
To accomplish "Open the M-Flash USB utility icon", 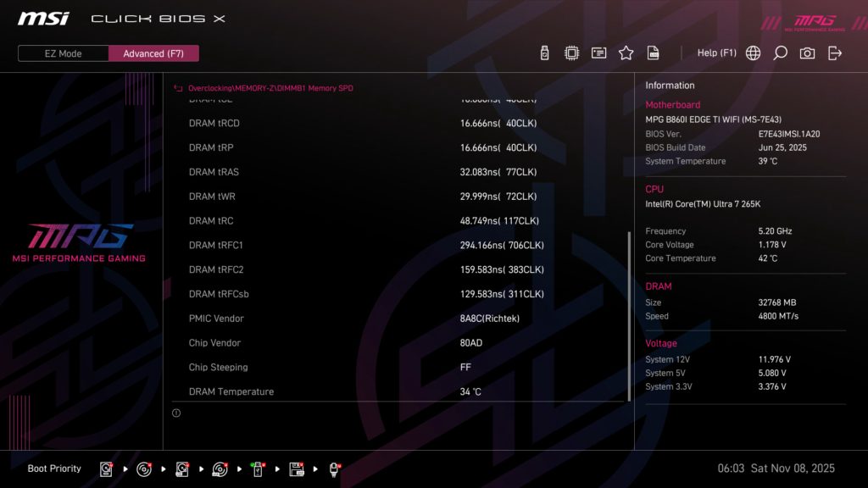I will coord(544,52).
